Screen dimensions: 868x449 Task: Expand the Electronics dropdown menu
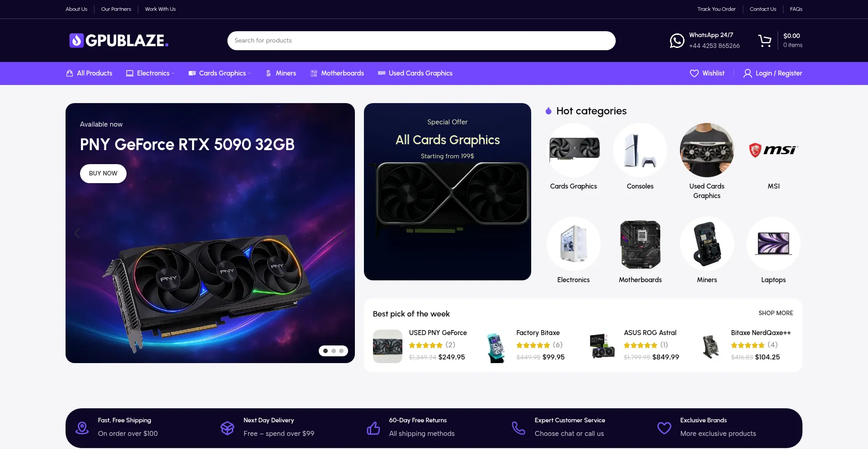coord(150,73)
